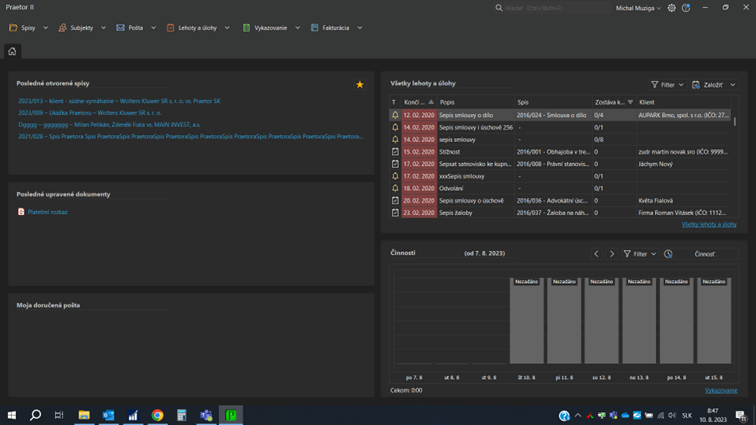
Task: Expand the Založiť dropdown arrow
Action: pyautogui.click(x=732, y=85)
